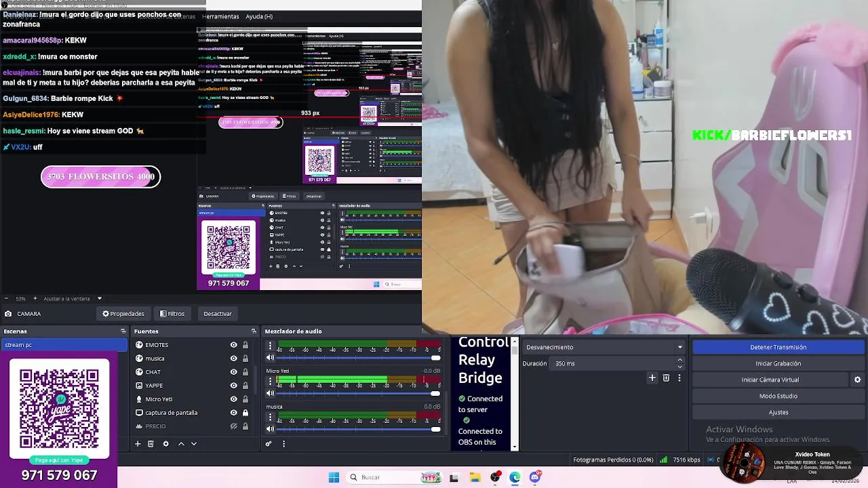
Task: Toggle lock on the EMOTES source
Action: [245, 345]
